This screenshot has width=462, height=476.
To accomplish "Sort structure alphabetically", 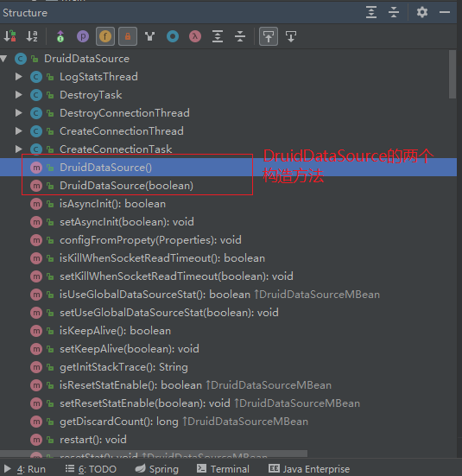I will (32, 36).
